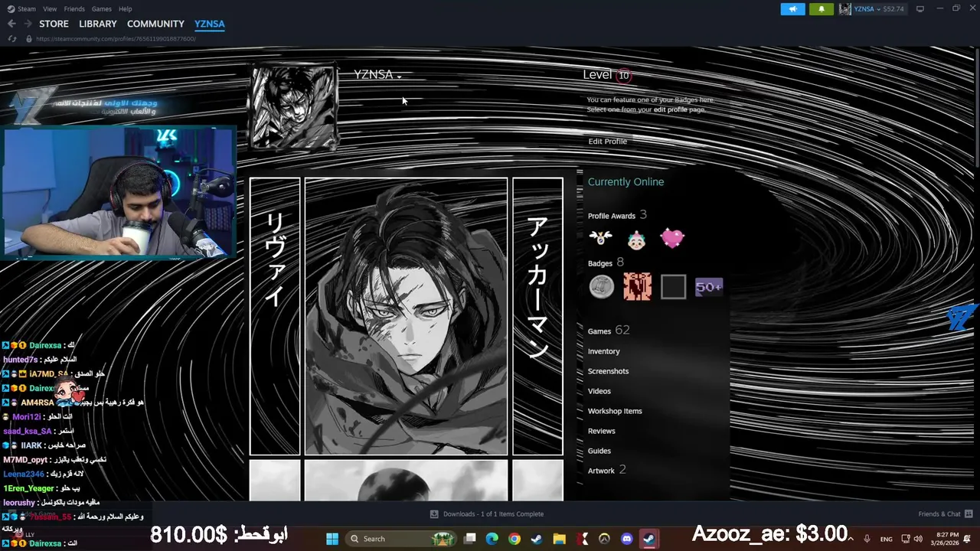Launch Google Chrome from taskbar
The width and height of the screenshot is (980, 551).
pos(514,539)
